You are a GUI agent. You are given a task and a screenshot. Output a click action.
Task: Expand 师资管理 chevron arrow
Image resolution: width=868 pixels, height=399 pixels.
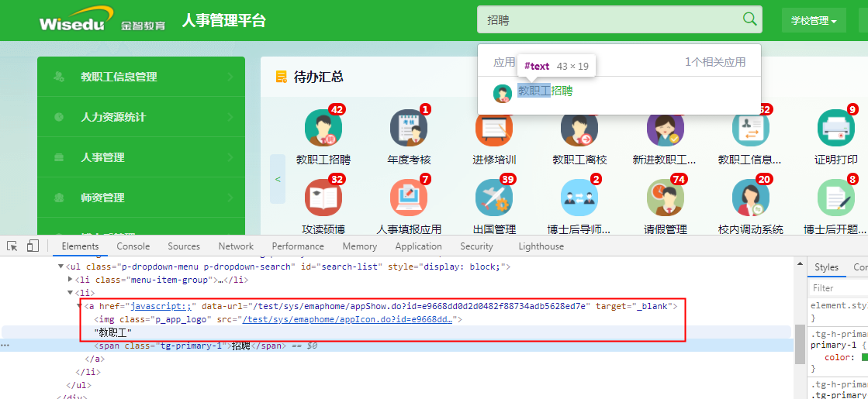[x=230, y=198]
